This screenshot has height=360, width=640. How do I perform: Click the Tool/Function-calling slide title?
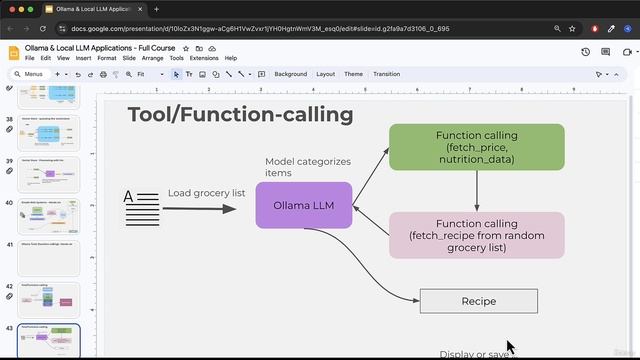pyautogui.click(x=240, y=114)
